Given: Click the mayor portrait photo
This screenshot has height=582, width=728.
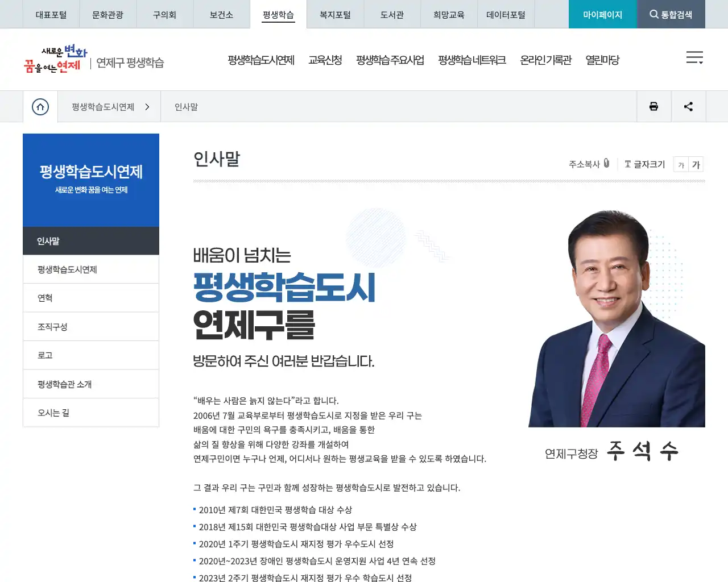Looking at the screenshot, I should tap(617, 319).
